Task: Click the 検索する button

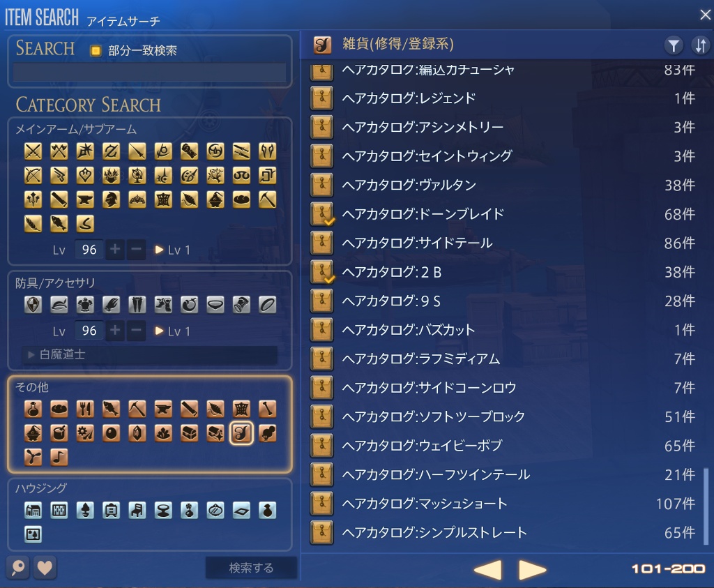Action: click(251, 568)
